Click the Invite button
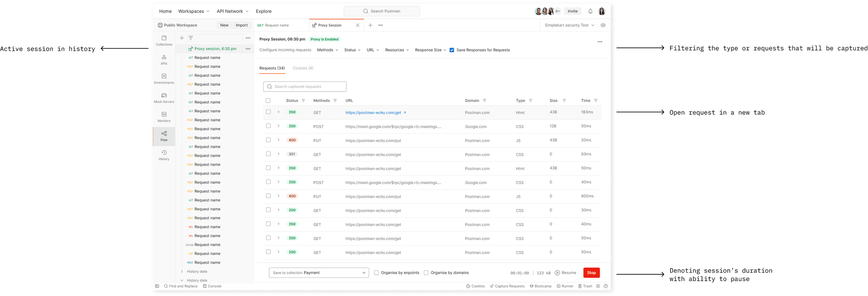 coord(573,11)
